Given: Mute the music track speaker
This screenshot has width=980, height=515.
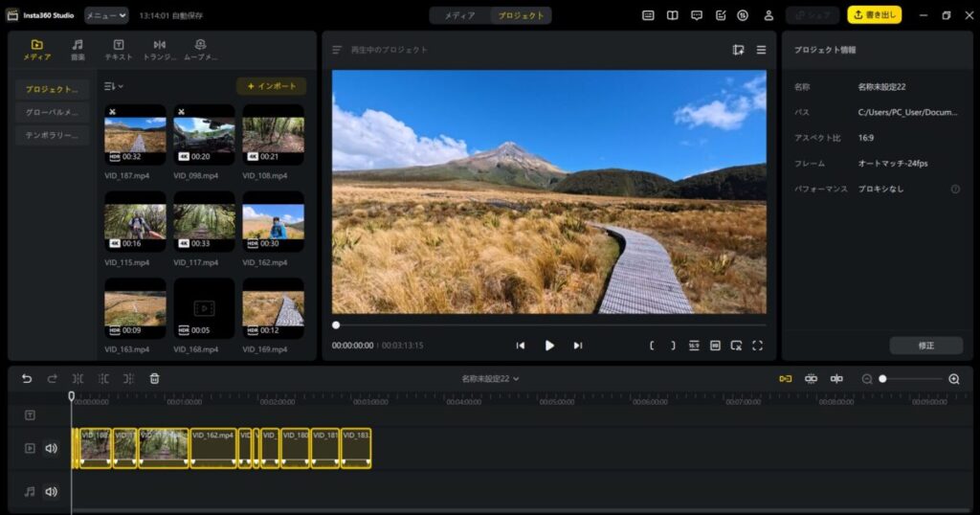Looking at the screenshot, I should [51, 492].
